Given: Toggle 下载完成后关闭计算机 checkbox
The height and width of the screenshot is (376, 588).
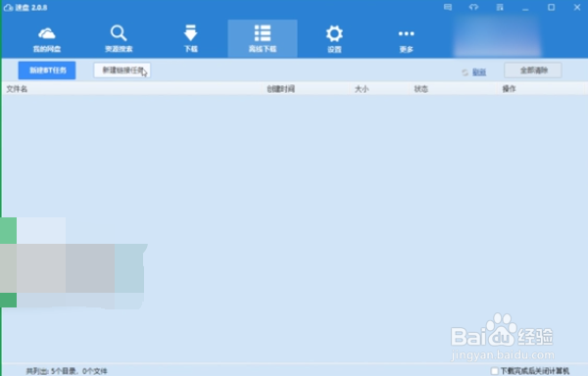Looking at the screenshot, I should coord(495,371).
